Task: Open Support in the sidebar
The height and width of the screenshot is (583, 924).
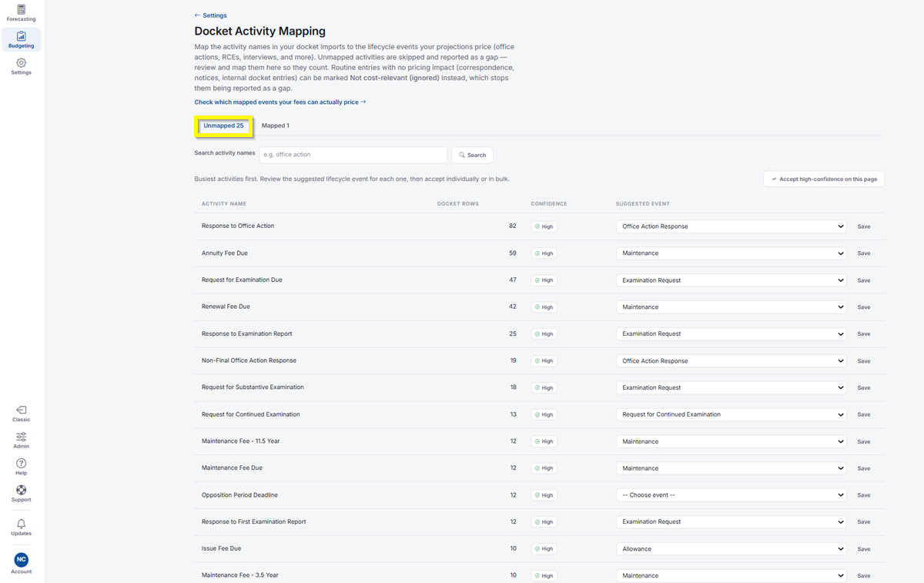Action: click(21, 494)
